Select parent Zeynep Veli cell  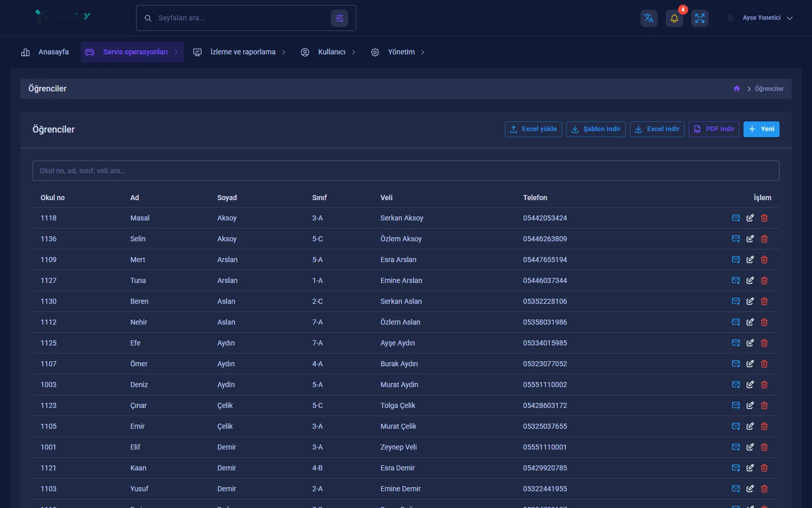coord(398,447)
